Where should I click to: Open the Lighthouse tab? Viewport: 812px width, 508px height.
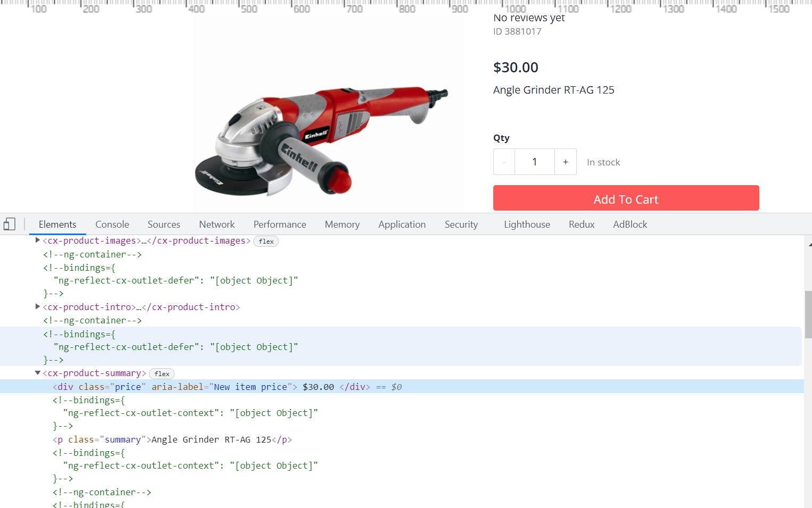coord(527,224)
